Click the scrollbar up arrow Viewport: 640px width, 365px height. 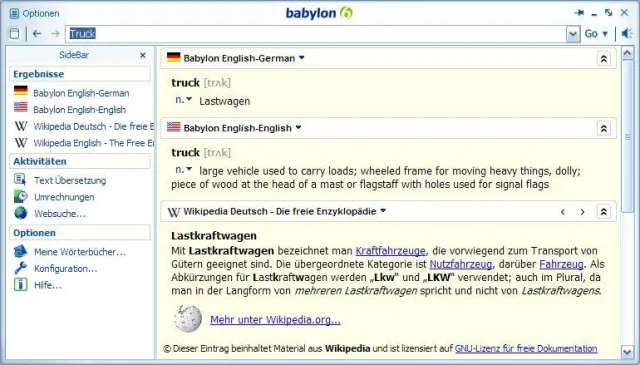(x=627, y=53)
